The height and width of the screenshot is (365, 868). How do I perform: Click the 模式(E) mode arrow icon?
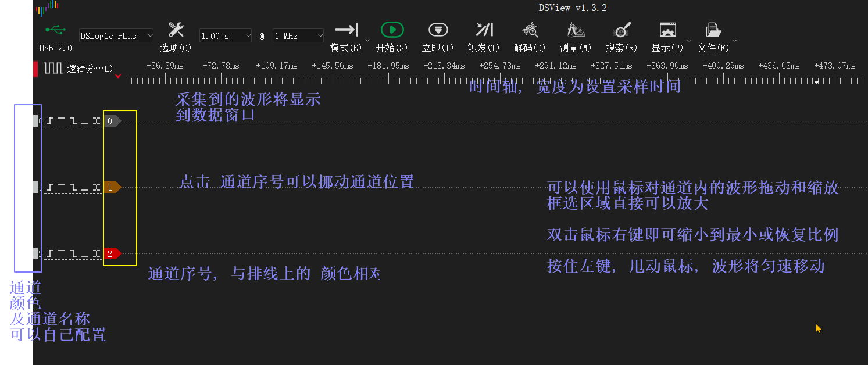347,30
